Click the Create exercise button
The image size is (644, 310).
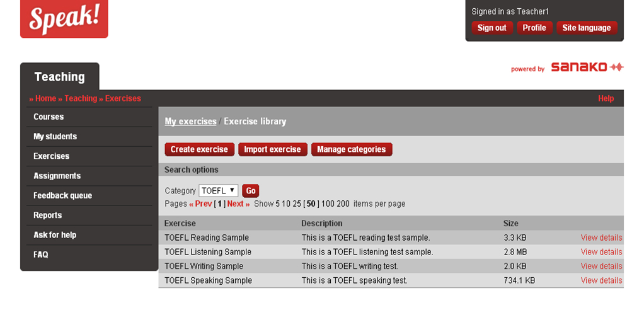click(199, 149)
